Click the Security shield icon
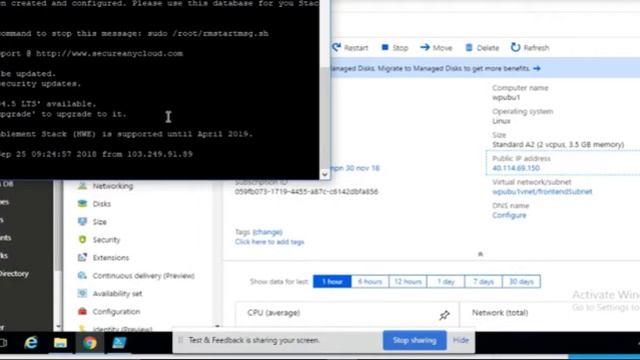This screenshot has width=640, height=360. (x=82, y=240)
